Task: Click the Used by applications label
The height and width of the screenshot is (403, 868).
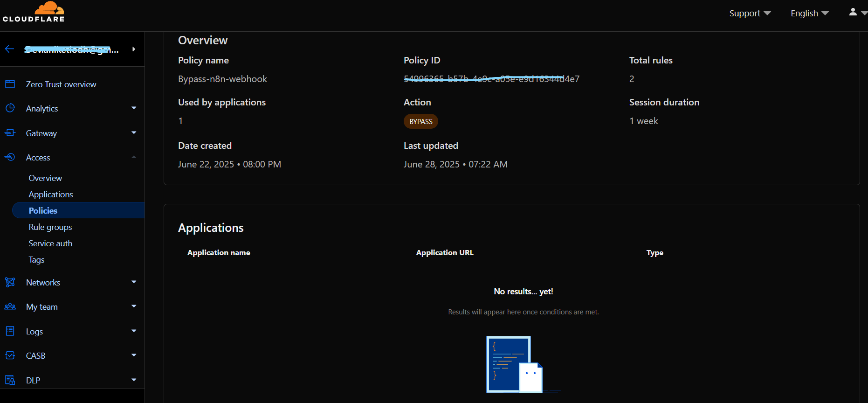Action: pyautogui.click(x=222, y=102)
